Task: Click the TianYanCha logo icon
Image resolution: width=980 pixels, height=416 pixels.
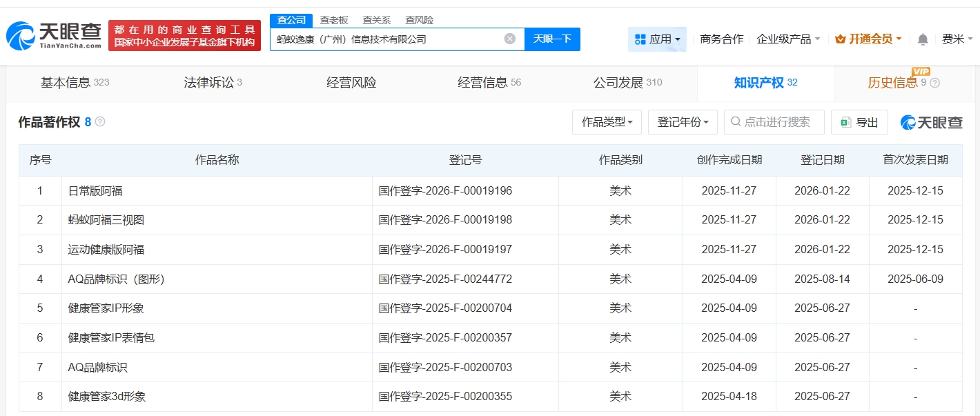Action: point(21,36)
